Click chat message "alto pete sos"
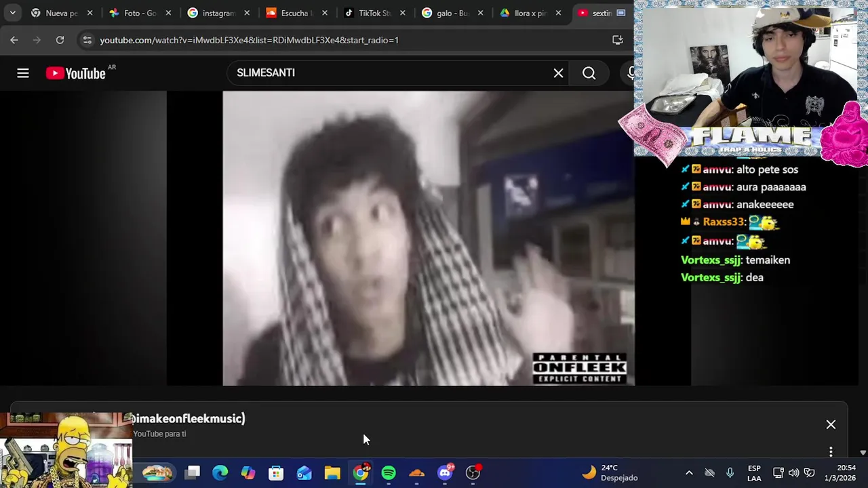 pyautogui.click(x=767, y=169)
